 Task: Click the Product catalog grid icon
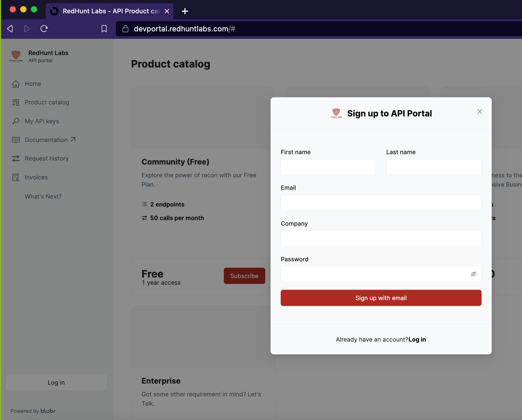click(16, 102)
